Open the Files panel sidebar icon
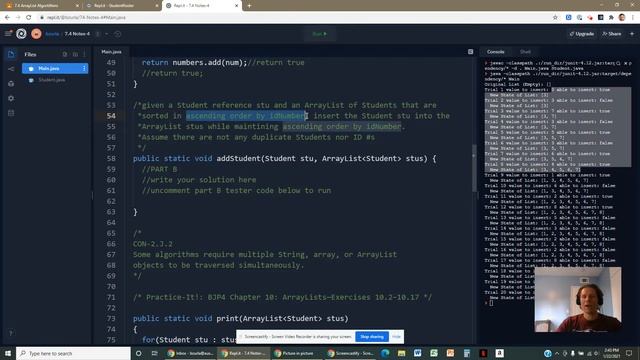The image size is (640, 360). 11,54
